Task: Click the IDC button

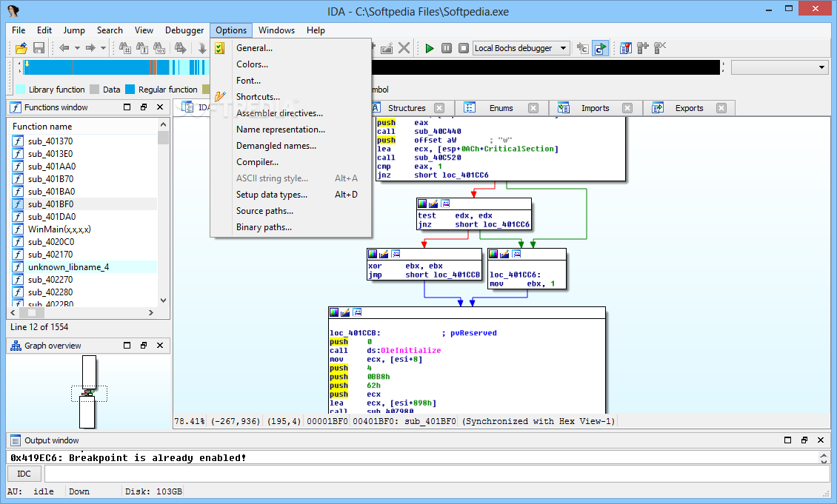Action: point(24,474)
